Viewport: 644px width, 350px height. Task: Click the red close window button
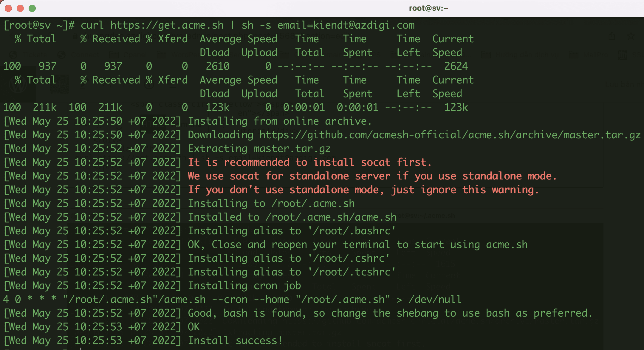[8, 8]
